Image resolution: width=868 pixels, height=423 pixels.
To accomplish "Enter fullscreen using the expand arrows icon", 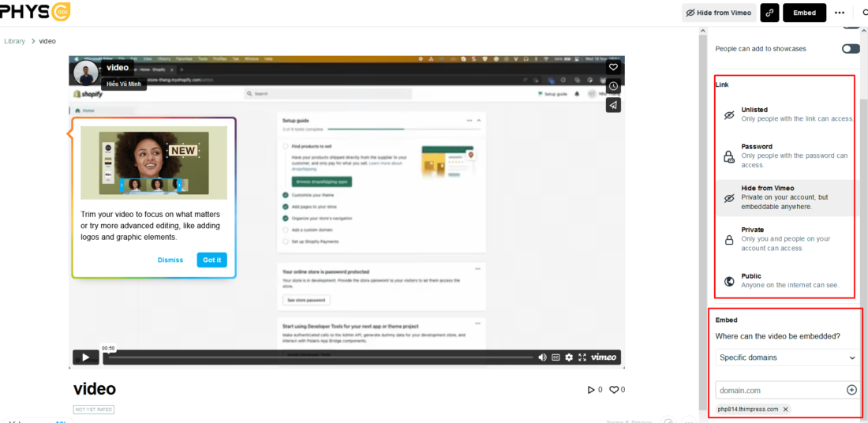I will point(582,357).
